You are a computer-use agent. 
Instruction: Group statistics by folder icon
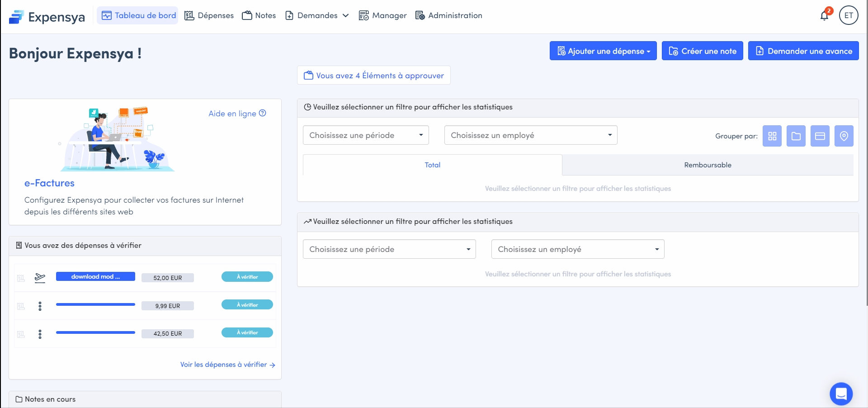[796, 136]
